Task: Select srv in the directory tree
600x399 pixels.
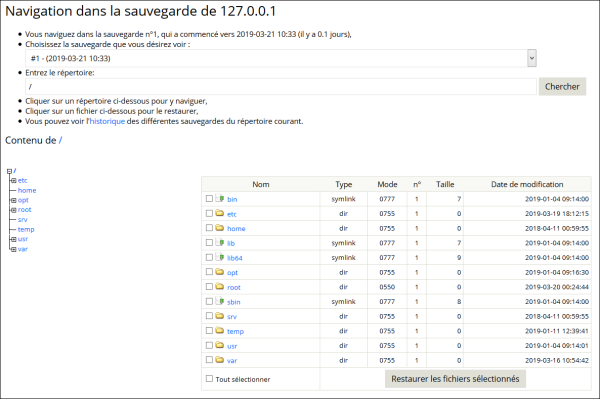Action: [x=23, y=220]
